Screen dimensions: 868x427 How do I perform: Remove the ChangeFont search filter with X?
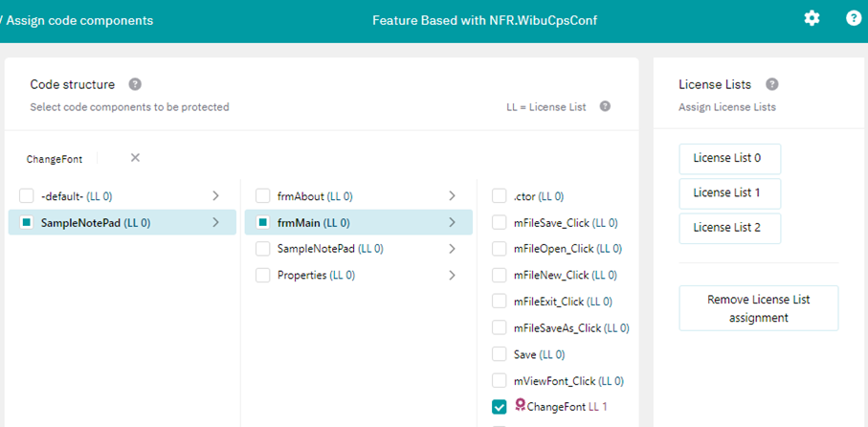[x=135, y=158]
